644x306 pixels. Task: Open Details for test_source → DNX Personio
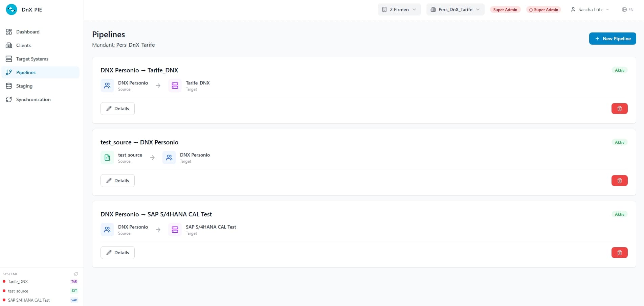tap(117, 181)
